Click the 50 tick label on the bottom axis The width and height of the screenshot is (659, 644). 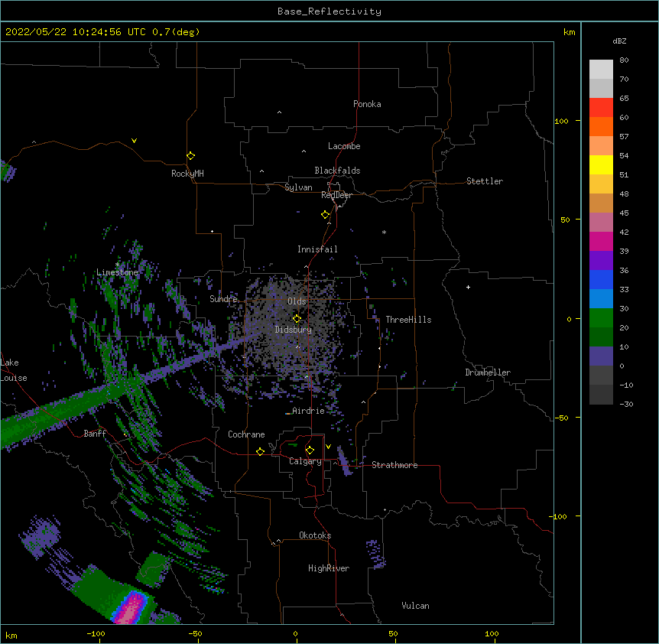coord(393,633)
